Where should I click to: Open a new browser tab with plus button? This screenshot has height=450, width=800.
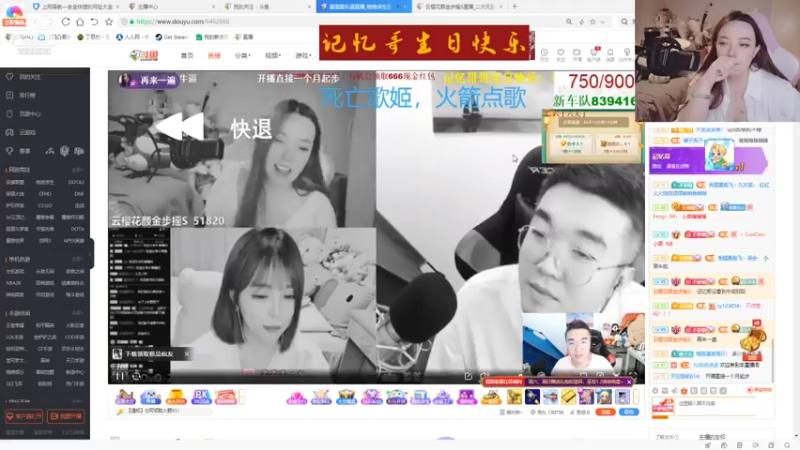point(514,7)
